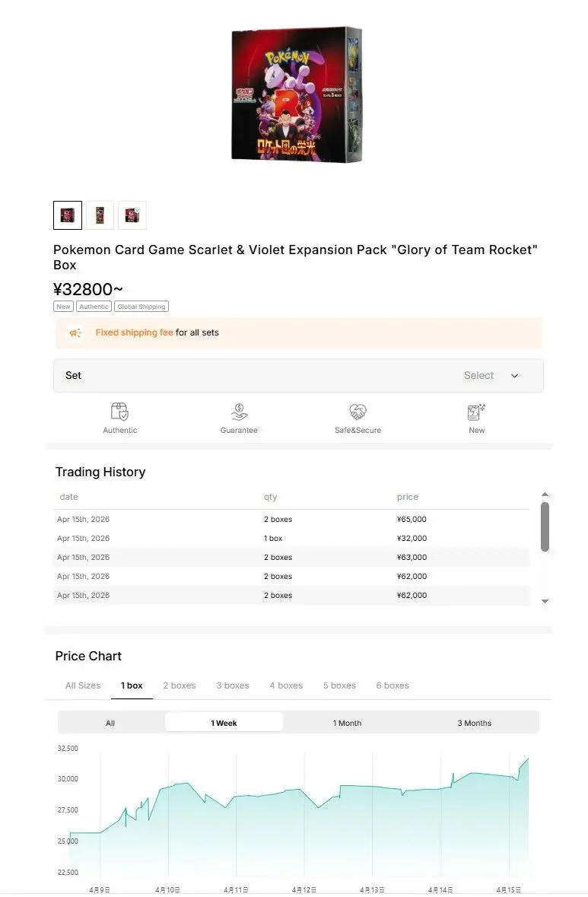The height and width of the screenshot is (897, 588).
Task: Click the Safe&Secure handshake icon
Action: 358,412
